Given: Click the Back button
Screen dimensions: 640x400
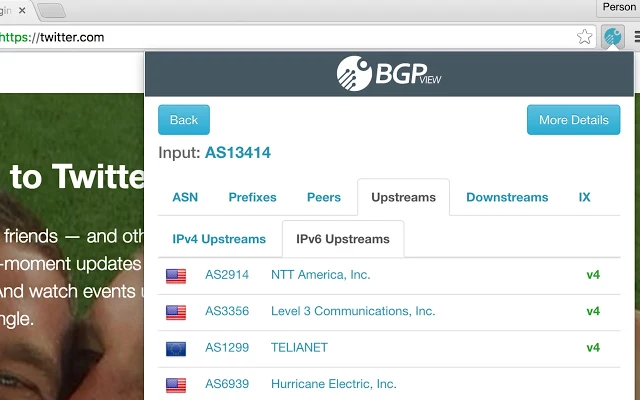Looking at the screenshot, I should click(184, 120).
